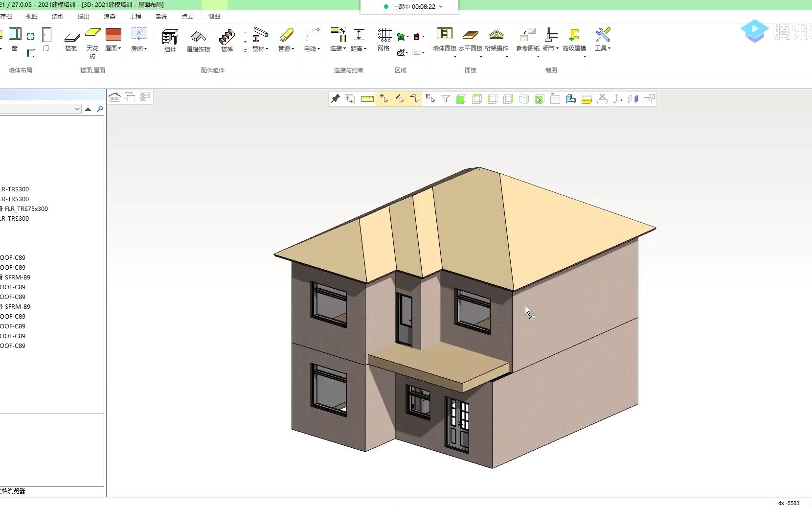Open the 墙体面板 wall panel tool
The image size is (812, 508).
445,42
